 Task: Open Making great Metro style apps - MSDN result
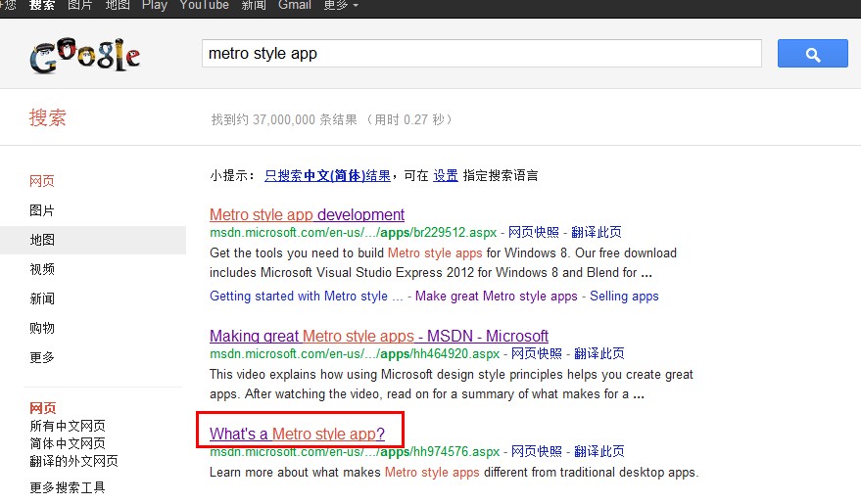click(x=379, y=336)
